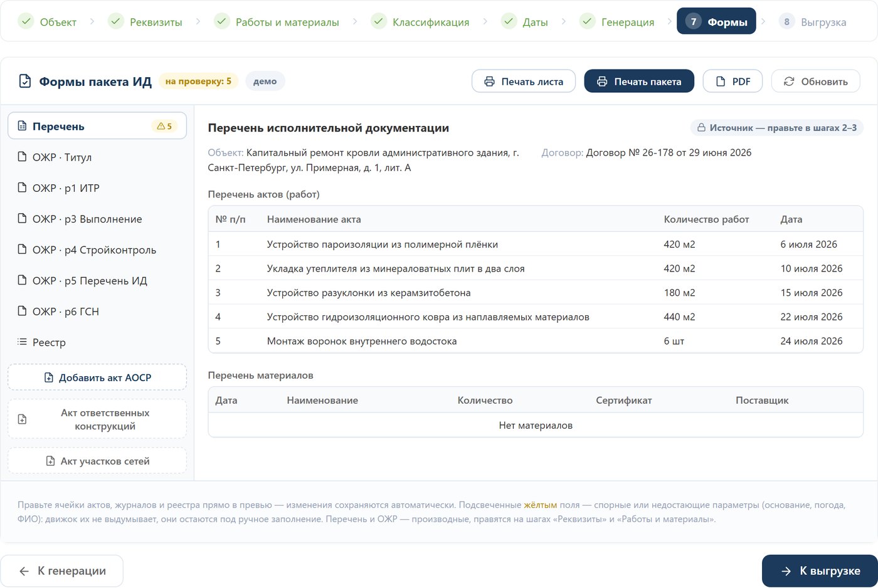Go to the Объект step

pos(48,22)
